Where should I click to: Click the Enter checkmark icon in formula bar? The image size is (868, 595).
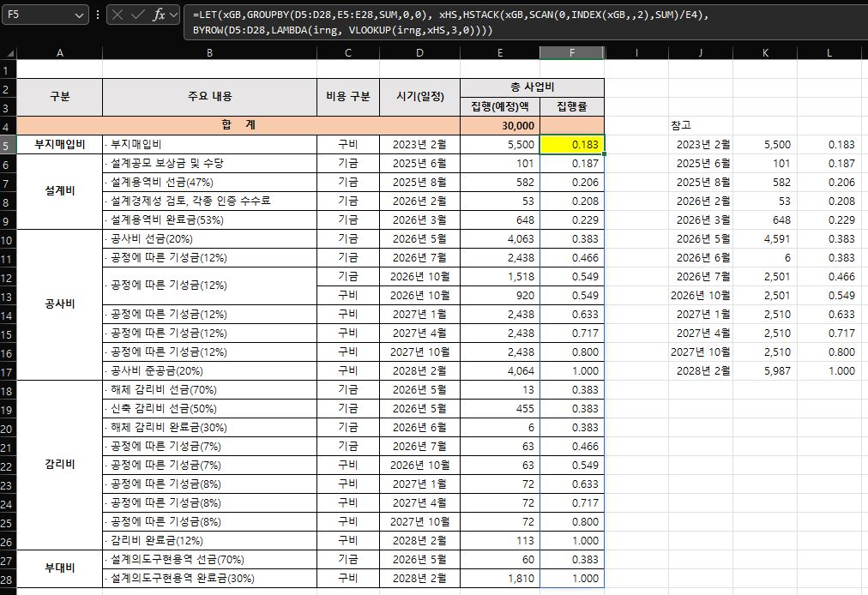[138, 15]
